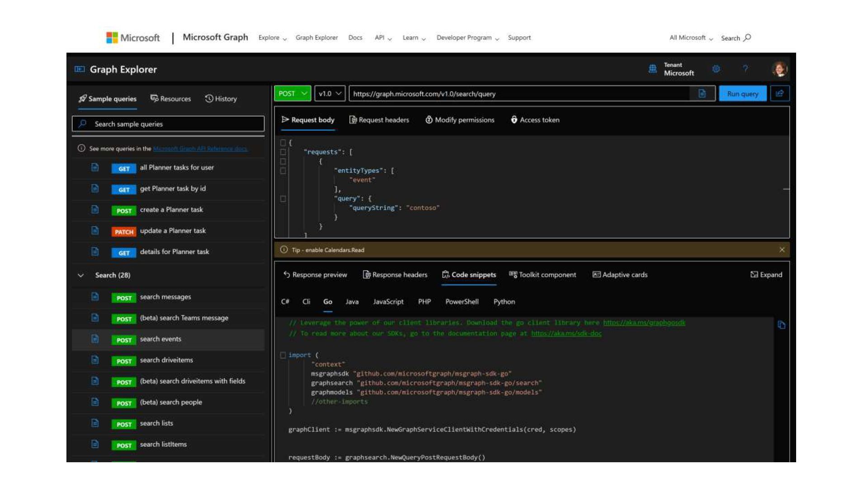Click doc icon beside search driveitems
The height and width of the screenshot is (488, 868).
click(95, 360)
